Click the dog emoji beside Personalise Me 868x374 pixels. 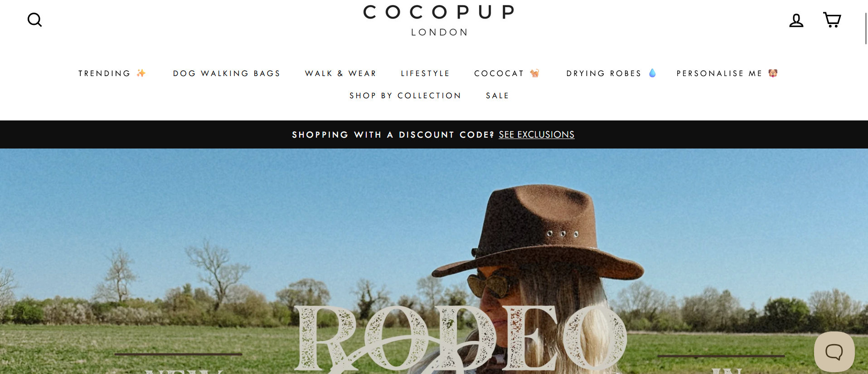(x=773, y=73)
